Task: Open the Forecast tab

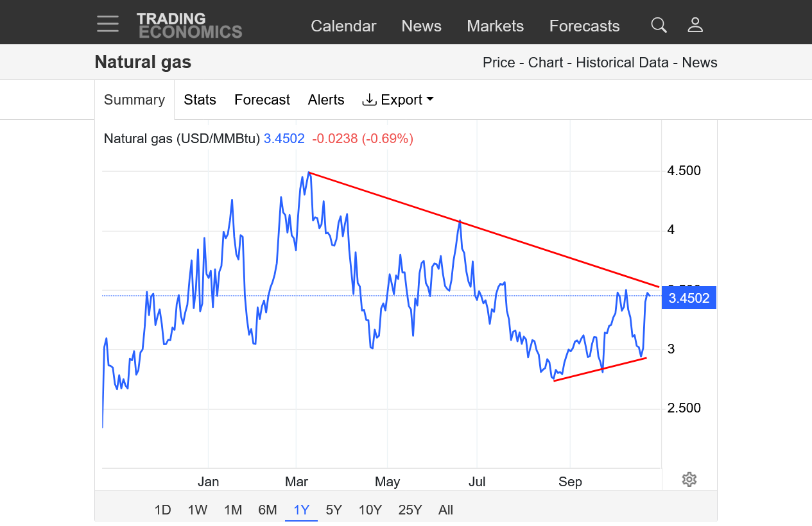Action: 262,99
